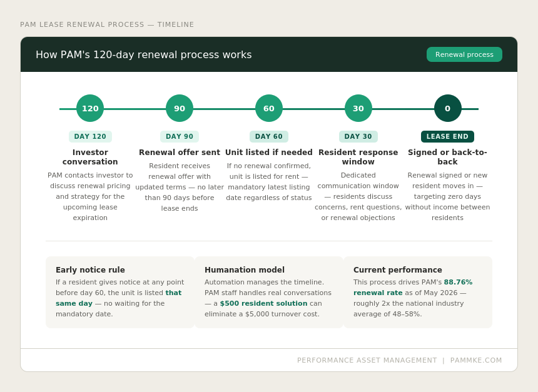538x392 pixels.
Task: Click 'Resident receives renewal offer' description
Action: pyautogui.click(x=180, y=187)
